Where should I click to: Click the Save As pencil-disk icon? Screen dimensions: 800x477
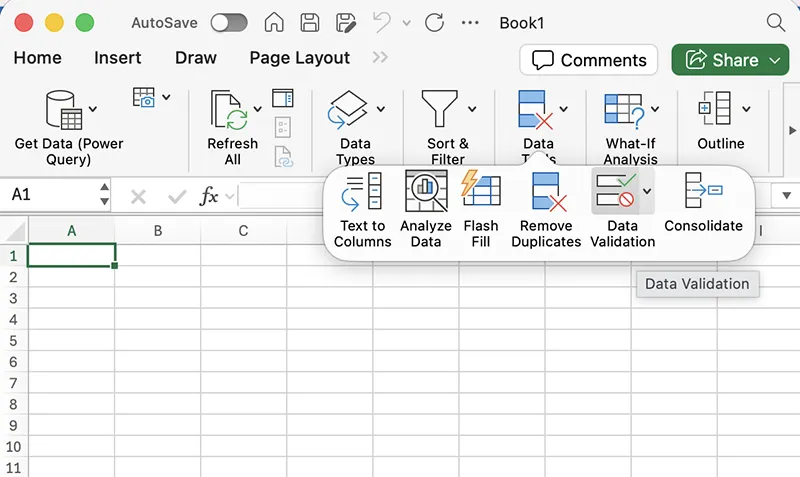coord(345,23)
